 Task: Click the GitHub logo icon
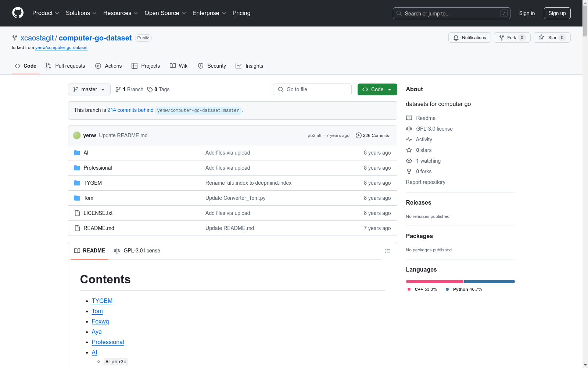pyautogui.click(x=18, y=13)
